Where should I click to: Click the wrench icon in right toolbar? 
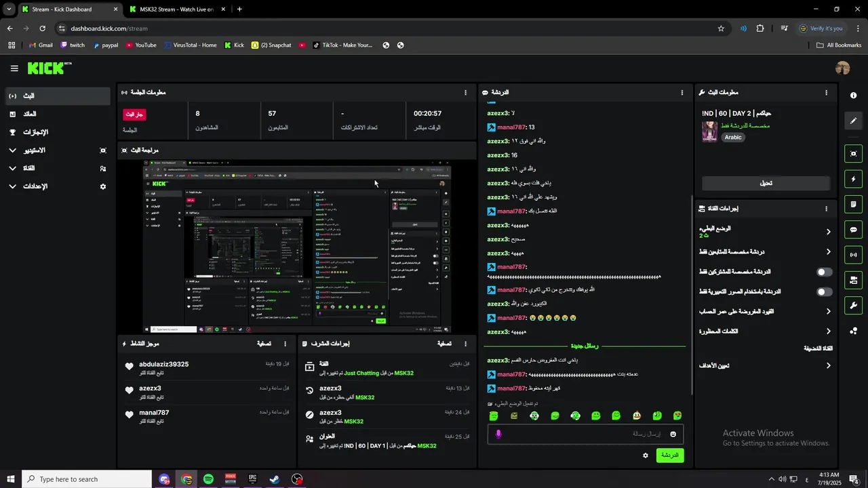click(853, 306)
